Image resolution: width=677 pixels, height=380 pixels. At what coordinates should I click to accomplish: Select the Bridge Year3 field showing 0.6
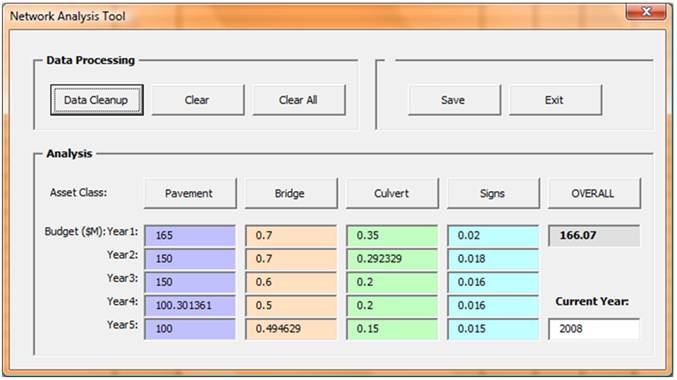(x=291, y=282)
